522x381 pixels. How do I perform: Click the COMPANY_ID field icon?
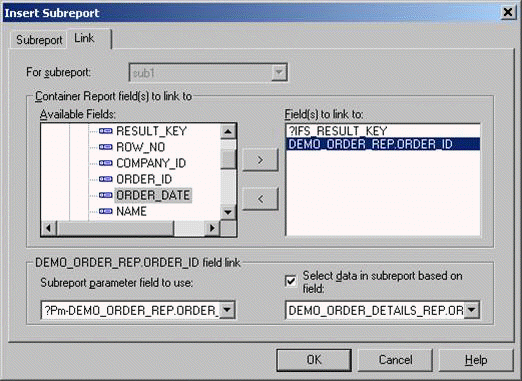[x=106, y=163]
